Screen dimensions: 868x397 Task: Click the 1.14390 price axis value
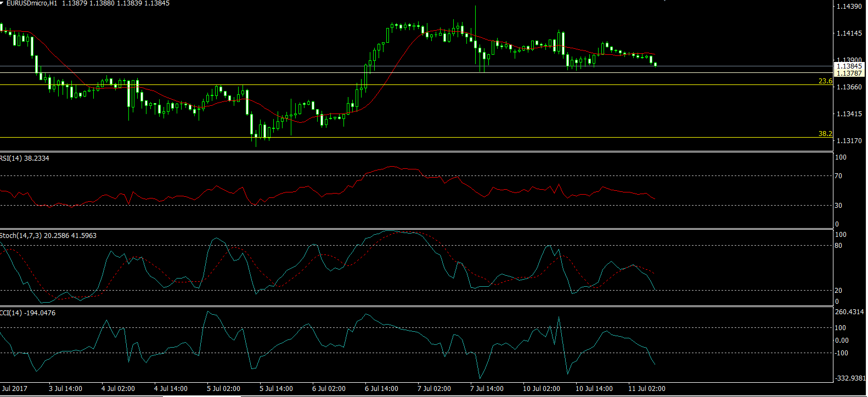click(849, 6)
